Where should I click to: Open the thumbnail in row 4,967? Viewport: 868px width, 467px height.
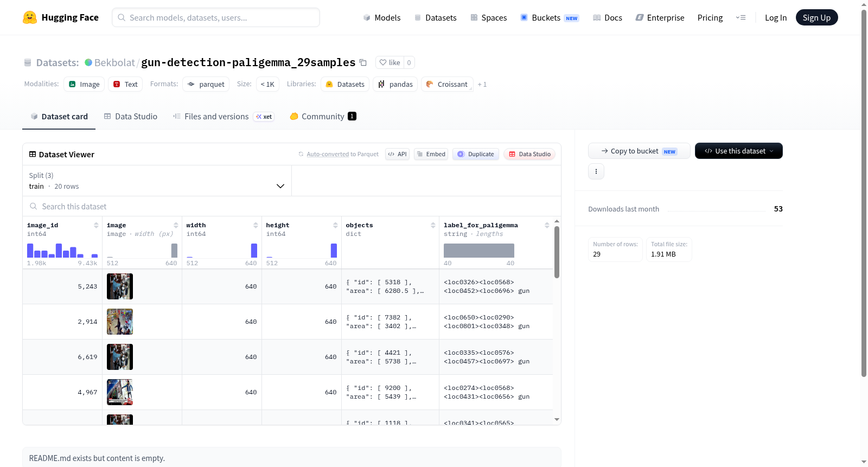[120, 392]
